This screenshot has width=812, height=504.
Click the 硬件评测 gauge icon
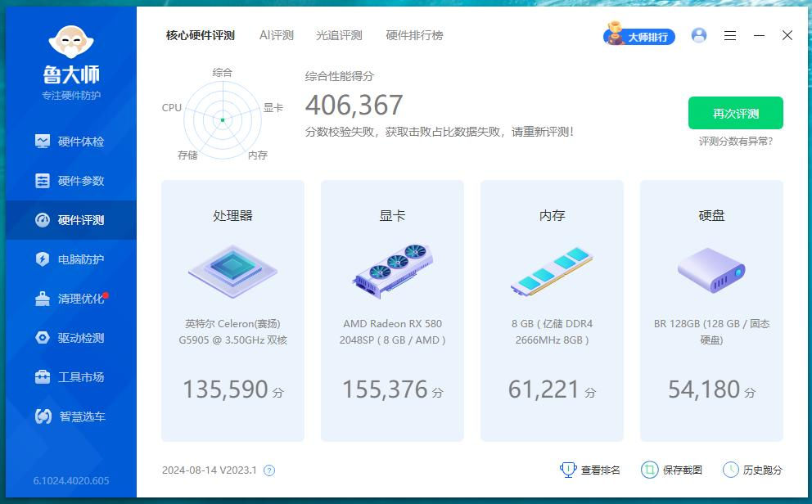pos(43,220)
